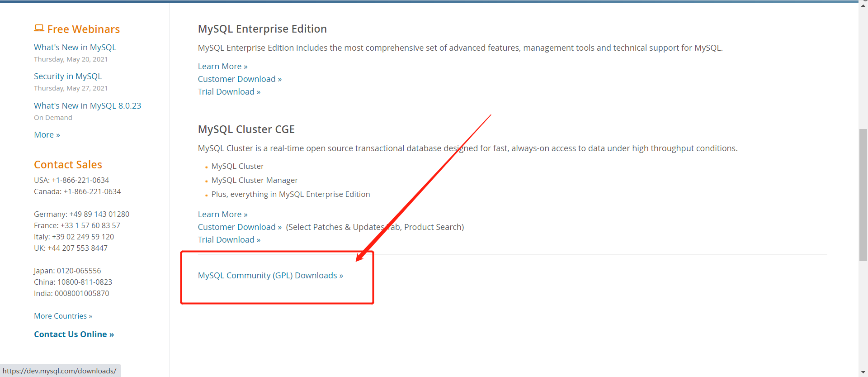
Task: Click the Free Webinars laptop icon
Action: coord(39,29)
